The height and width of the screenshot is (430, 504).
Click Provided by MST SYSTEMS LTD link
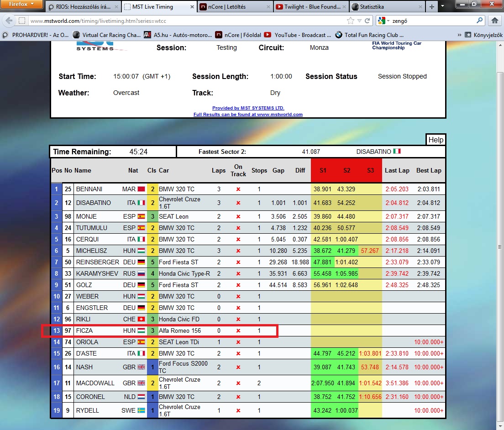[248, 108]
